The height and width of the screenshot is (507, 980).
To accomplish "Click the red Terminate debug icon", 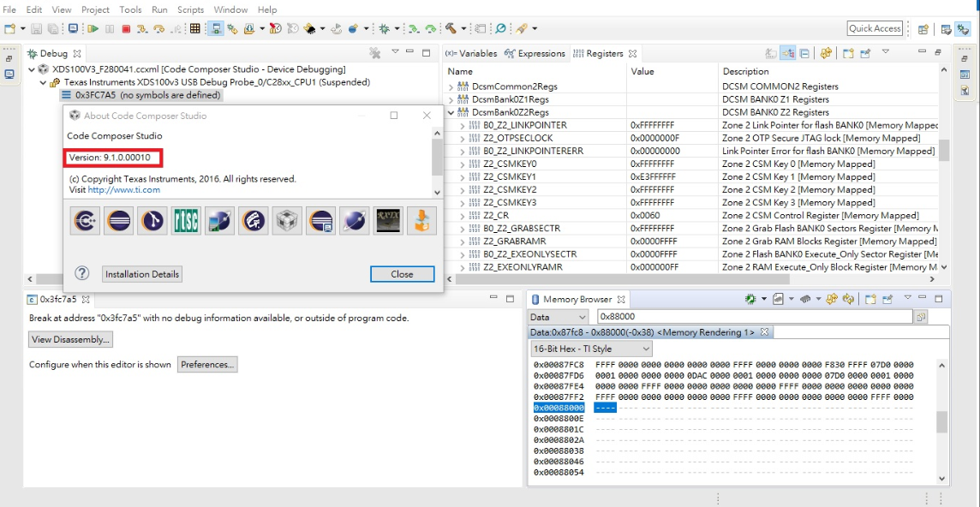I will [126, 29].
